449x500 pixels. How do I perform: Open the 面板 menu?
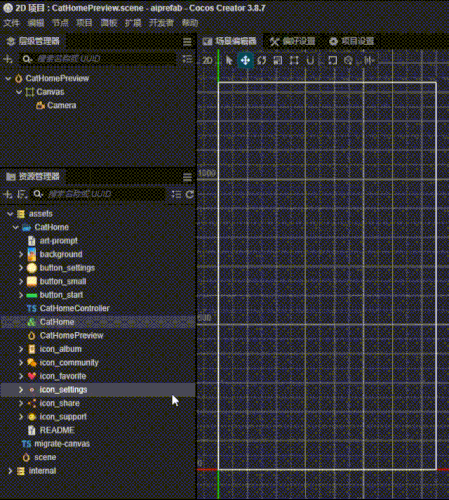tap(109, 23)
